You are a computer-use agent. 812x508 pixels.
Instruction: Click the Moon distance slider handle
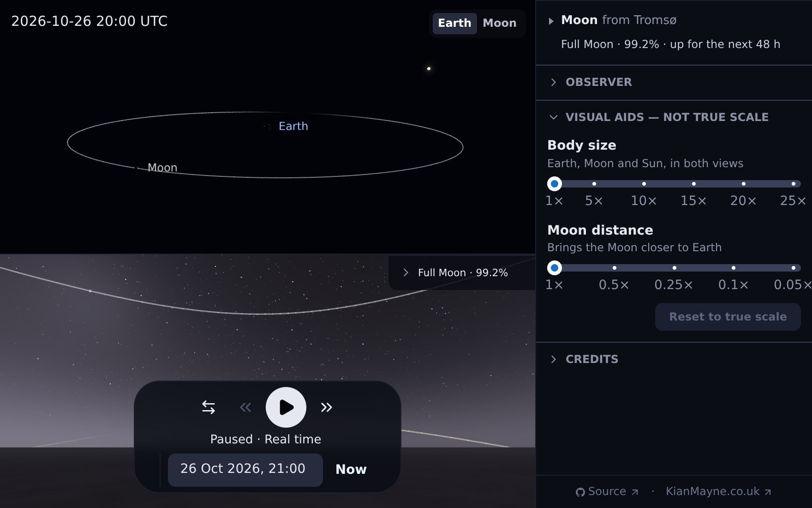pyautogui.click(x=555, y=268)
